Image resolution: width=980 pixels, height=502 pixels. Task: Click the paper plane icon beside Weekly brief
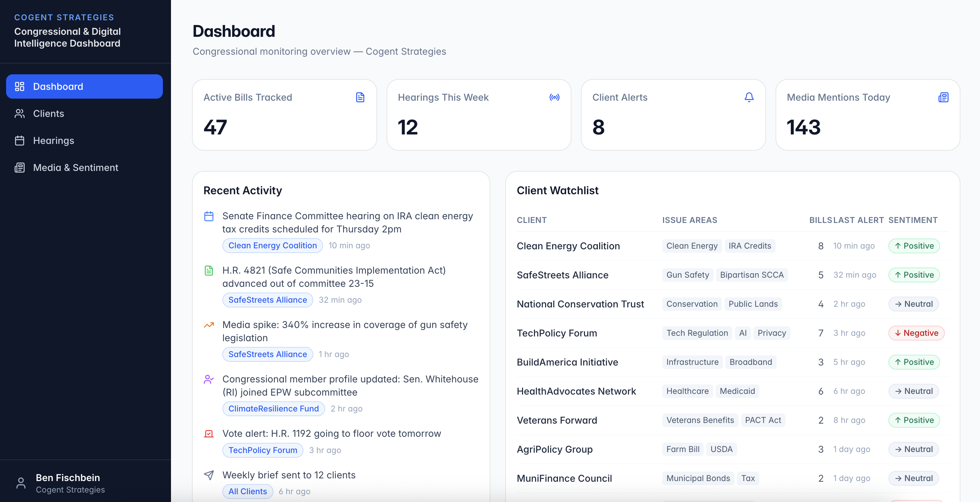(209, 475)
